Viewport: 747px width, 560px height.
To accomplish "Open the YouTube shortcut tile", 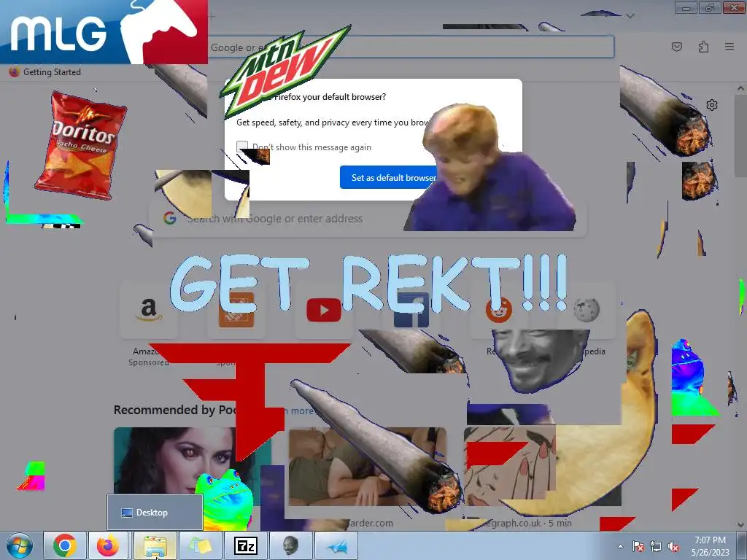I will pyautogui.click(x=324, y=310).
